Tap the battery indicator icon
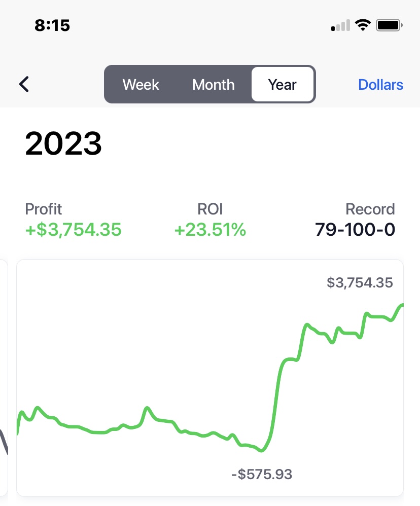The image size is (420, 506). pyautogui.click(x=389, y=25)
